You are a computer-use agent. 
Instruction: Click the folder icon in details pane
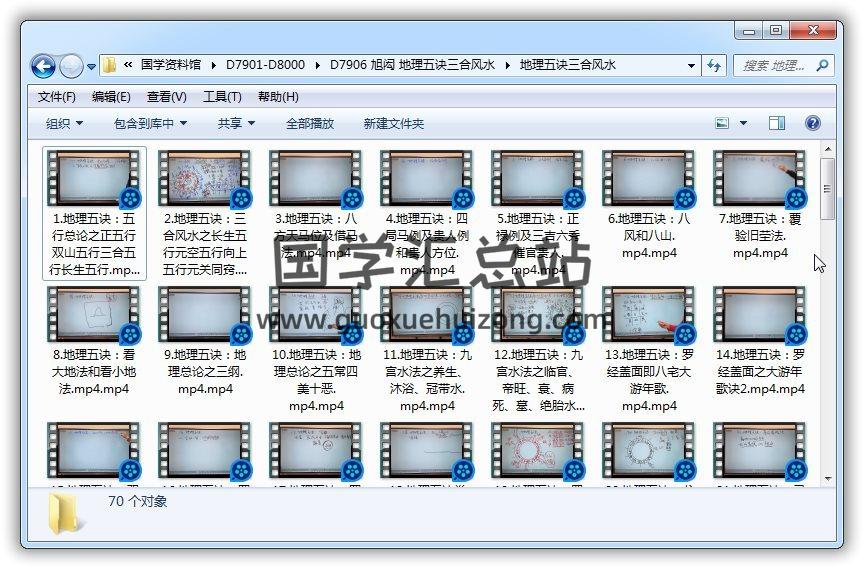tap(64, 513)
